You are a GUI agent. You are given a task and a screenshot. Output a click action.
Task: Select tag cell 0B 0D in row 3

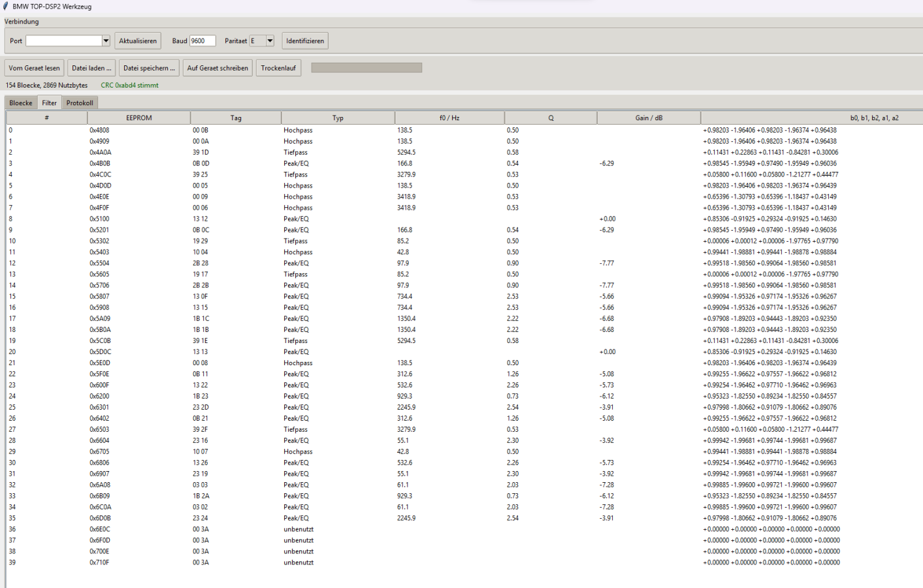(201, 163)
